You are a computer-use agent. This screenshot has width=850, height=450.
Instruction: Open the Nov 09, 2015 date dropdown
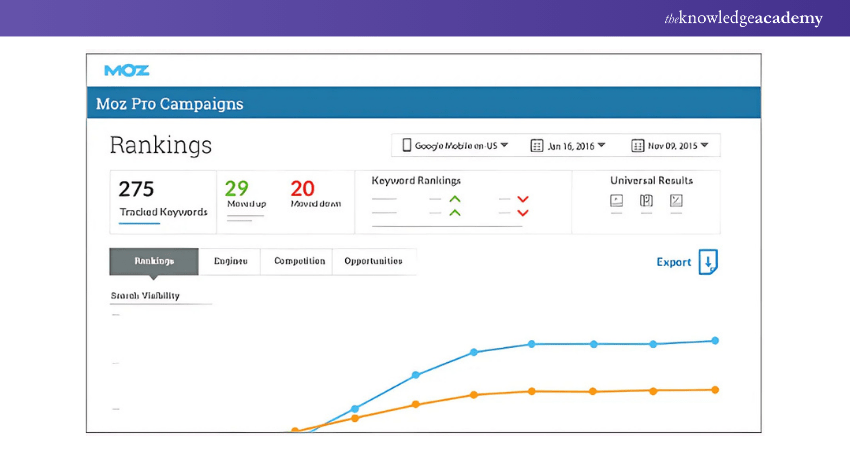669,146
